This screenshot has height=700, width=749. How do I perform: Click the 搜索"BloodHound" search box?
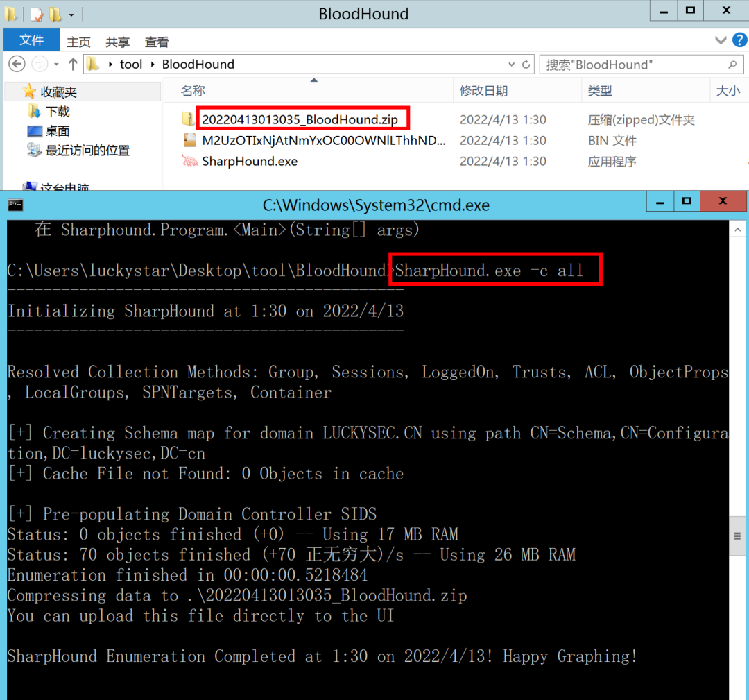coord(641,65)
